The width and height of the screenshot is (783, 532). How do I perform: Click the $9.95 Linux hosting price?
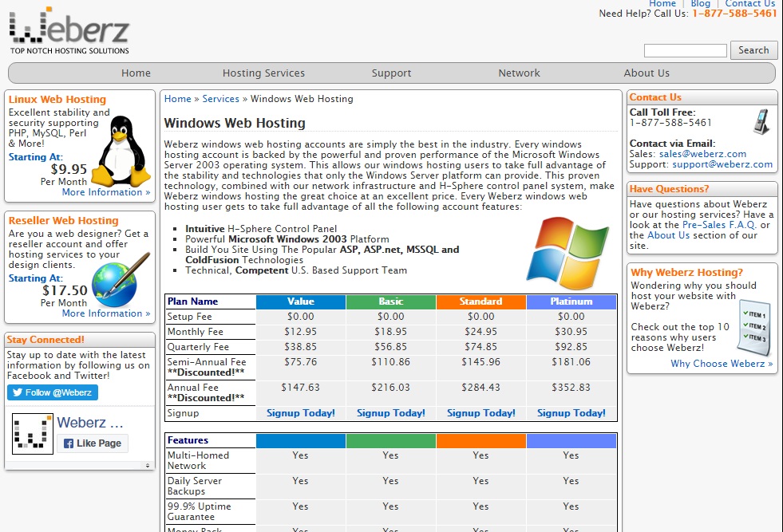pyautogui.click(x=69, y=169)
